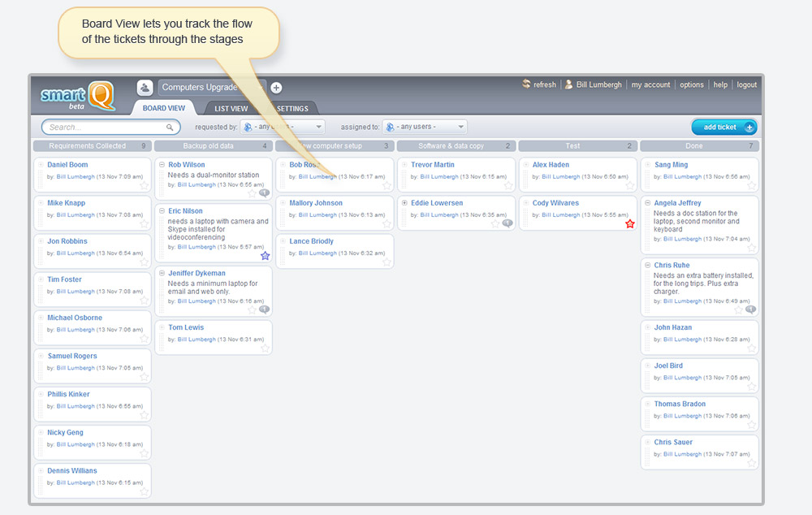
Task: Toggle the red star on Cody Wilvares
Action: point(630,223)
